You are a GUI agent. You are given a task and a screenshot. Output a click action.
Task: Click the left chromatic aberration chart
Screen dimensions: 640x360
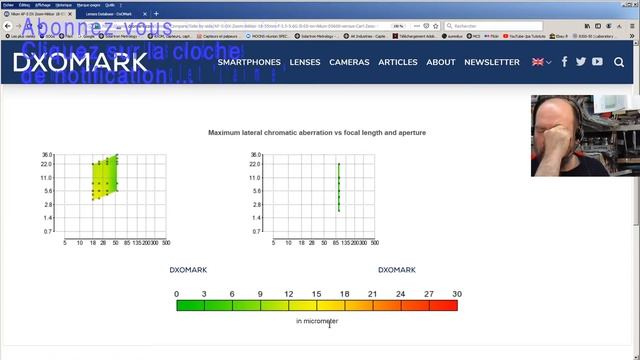[x=106, y=198]
